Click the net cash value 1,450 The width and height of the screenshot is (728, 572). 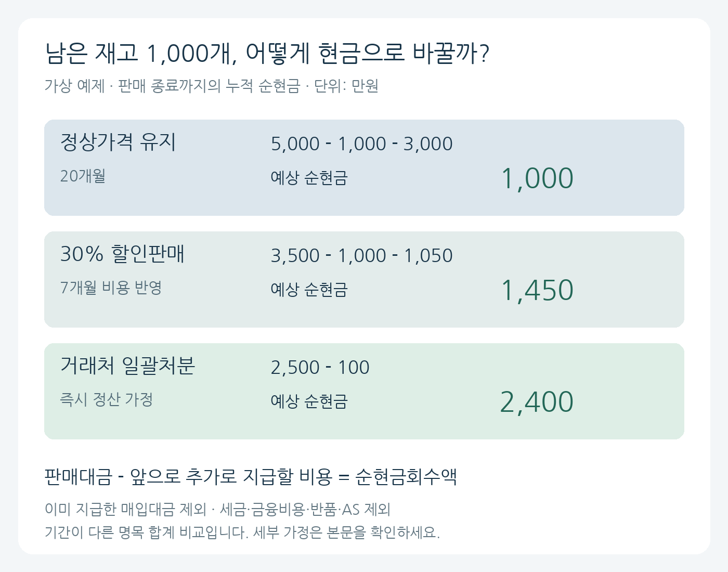click(537, 290)
